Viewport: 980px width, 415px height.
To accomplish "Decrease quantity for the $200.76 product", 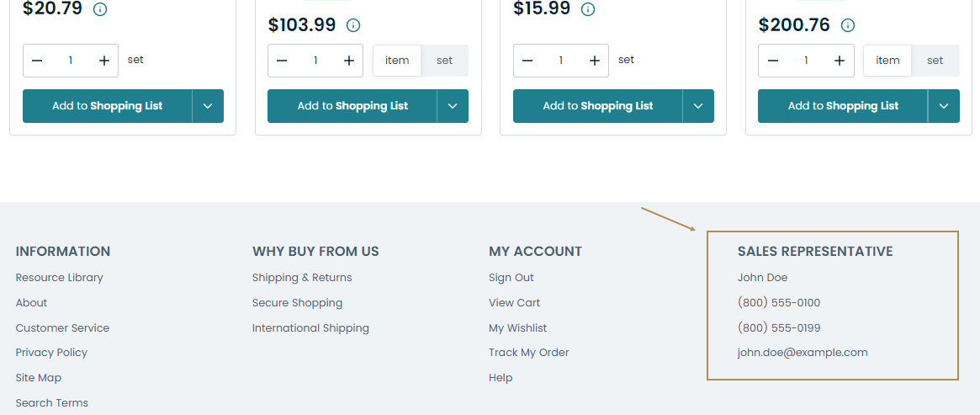I will click(x=773, y=61).
